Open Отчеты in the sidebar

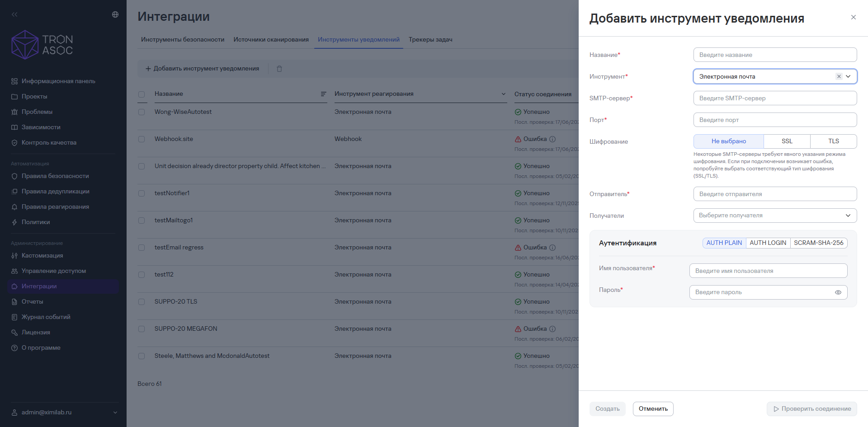[33, 302]
